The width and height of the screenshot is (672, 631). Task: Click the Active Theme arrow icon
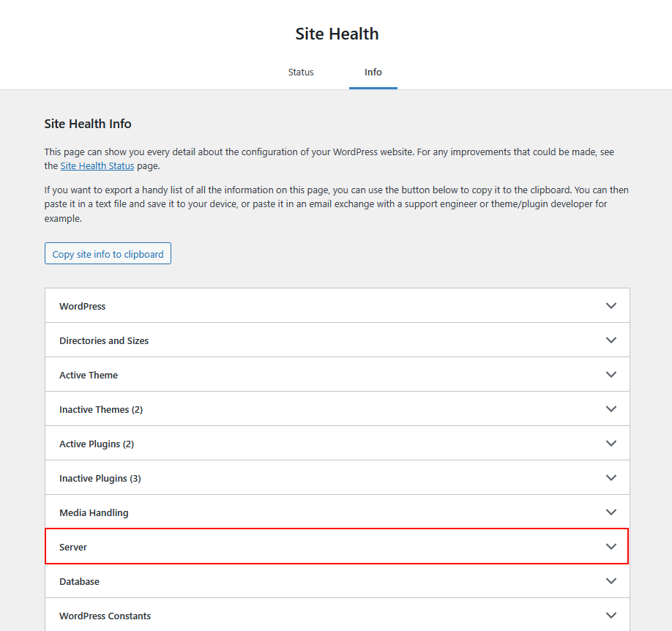coord(611,374)
